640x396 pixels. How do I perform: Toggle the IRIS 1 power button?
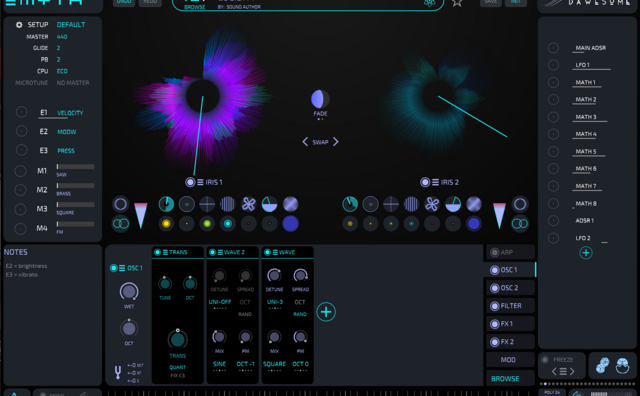(x=190, y=182)
